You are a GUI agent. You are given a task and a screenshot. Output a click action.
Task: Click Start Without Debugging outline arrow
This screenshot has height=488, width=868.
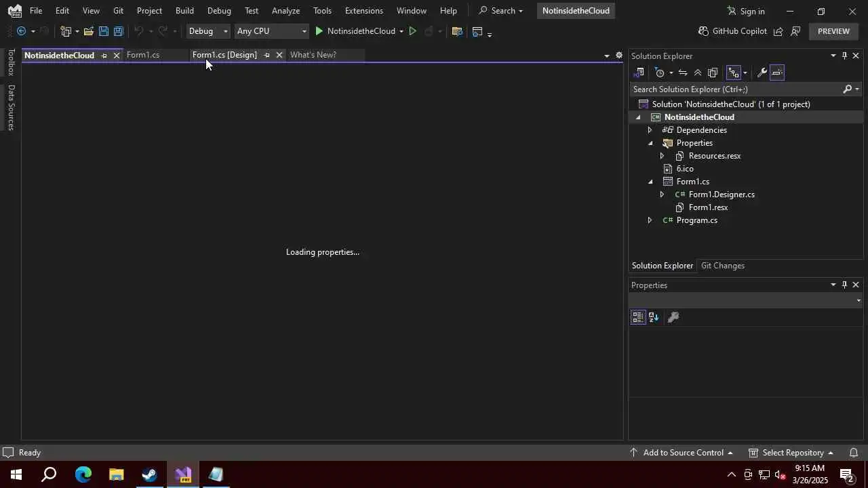[x=412, y=31]
